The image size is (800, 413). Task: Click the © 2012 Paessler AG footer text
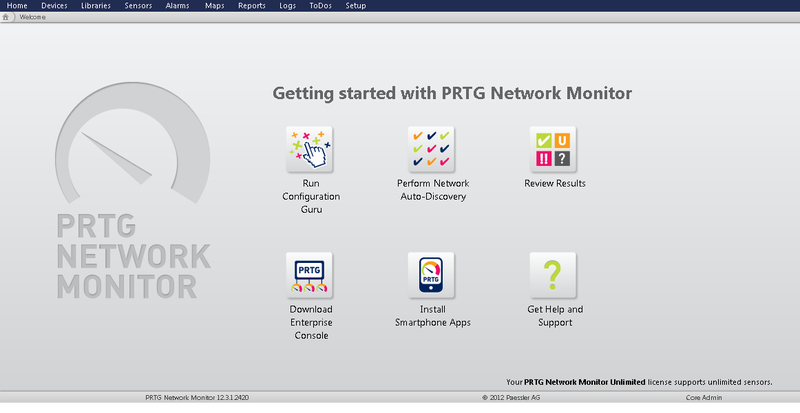(x=511, y=397)
